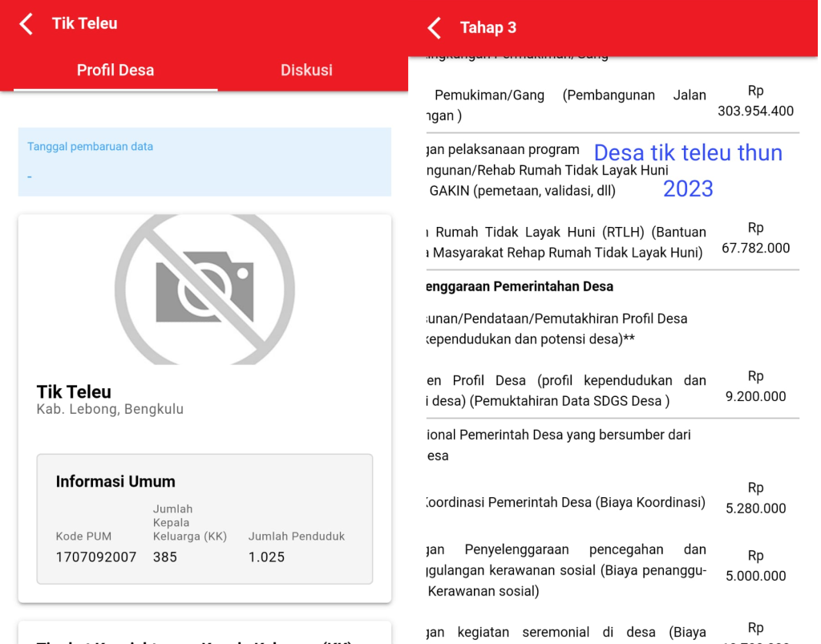Screen dimensions: 821x644
Task: Tap the Penyelenggaraan Pemerintahan Desa section heading
Action: 521,286
